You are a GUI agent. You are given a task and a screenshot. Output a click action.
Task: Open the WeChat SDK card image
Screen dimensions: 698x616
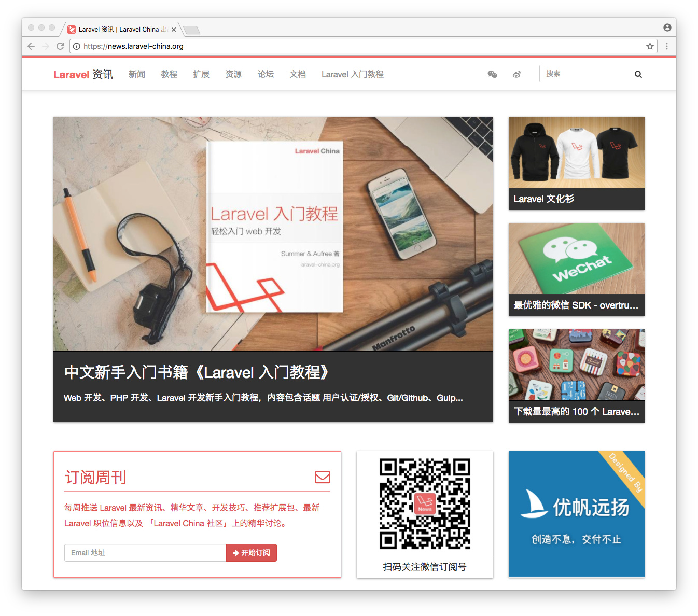[x=577, y=258]
